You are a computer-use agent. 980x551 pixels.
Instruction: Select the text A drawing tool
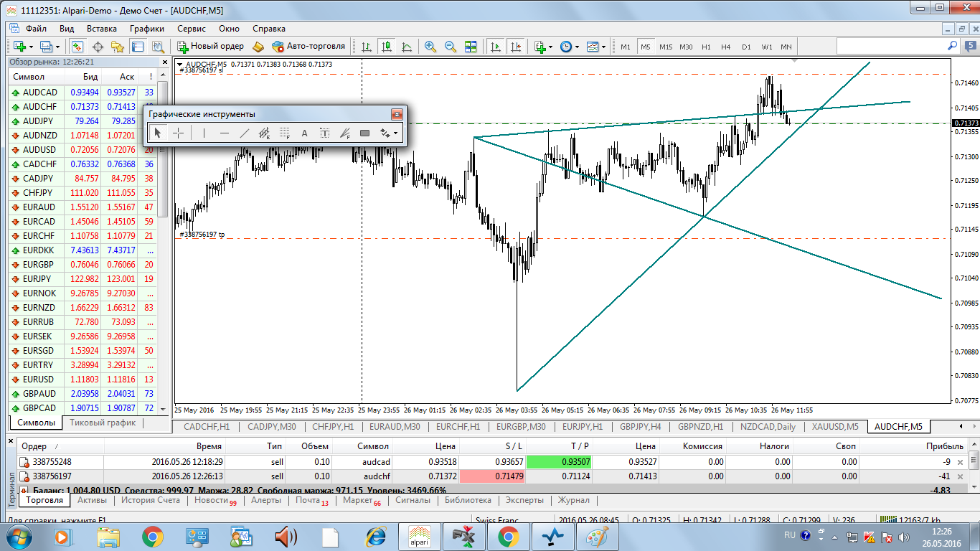pos(304,133)
